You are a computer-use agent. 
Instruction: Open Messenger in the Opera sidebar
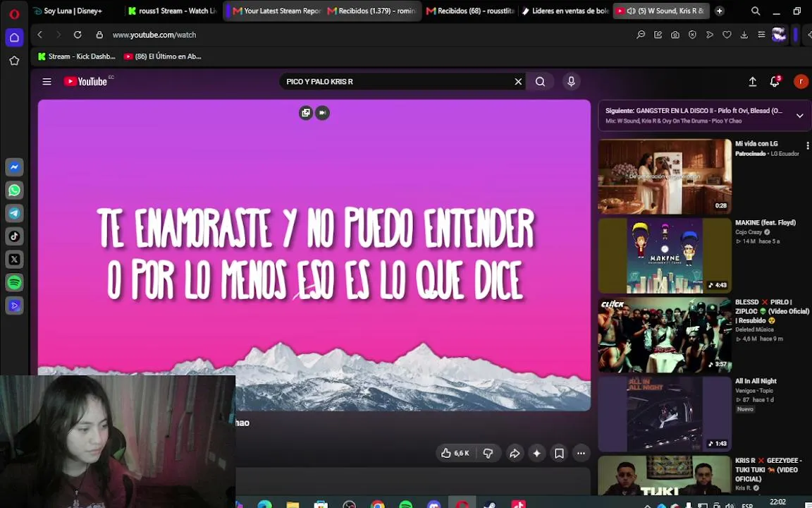(x=14, y=167)
